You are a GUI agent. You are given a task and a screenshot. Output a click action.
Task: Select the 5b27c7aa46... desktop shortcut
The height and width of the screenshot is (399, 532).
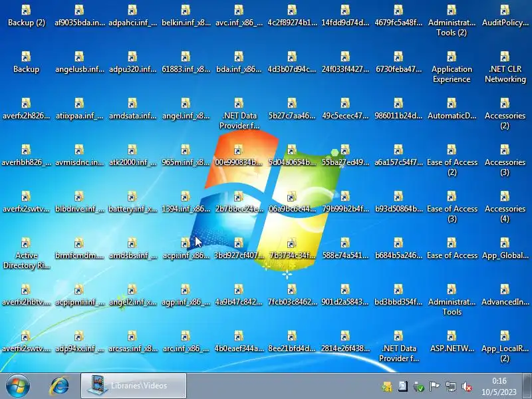pyautogui.click(x=292, y=109)
